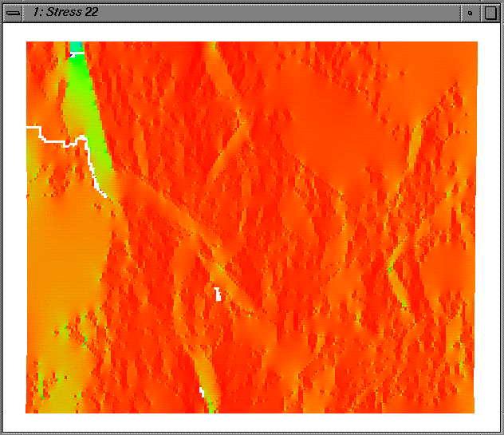Select the yellow-orange area below the white contour
Screen dimensions: 504x435
pos(64,239)
